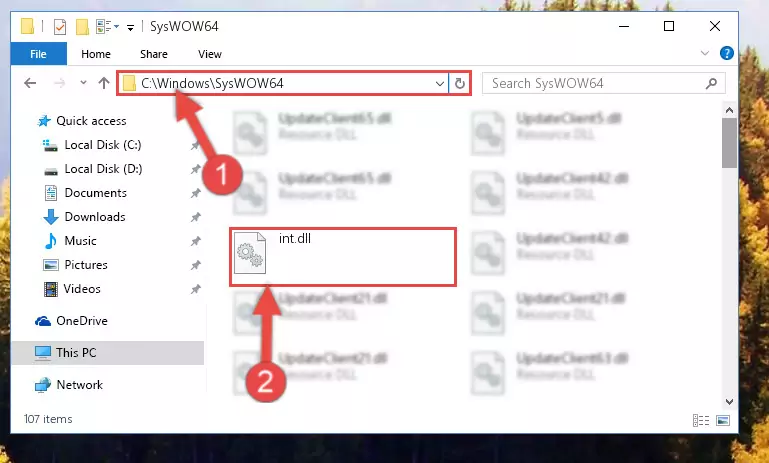This screenshot has height=463, width=769.
Task: Open the layout options icon dropdown in title bar
Action: pyautogui.click(x=107, y=26)
